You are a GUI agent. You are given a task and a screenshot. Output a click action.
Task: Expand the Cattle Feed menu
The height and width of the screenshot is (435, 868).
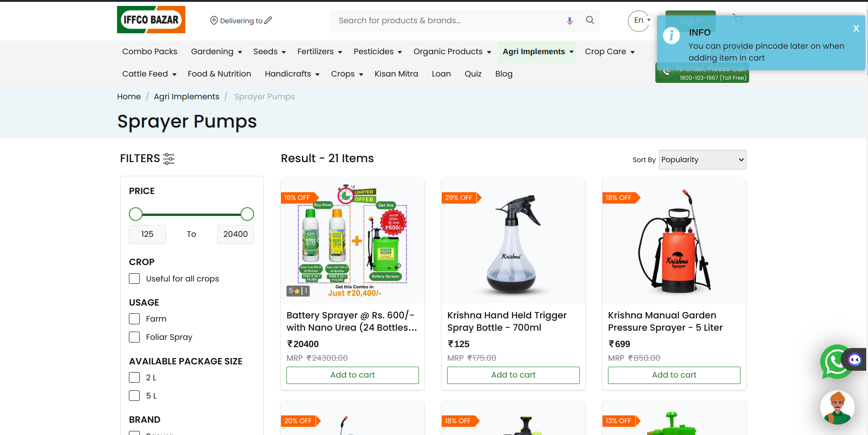[149, 74]
